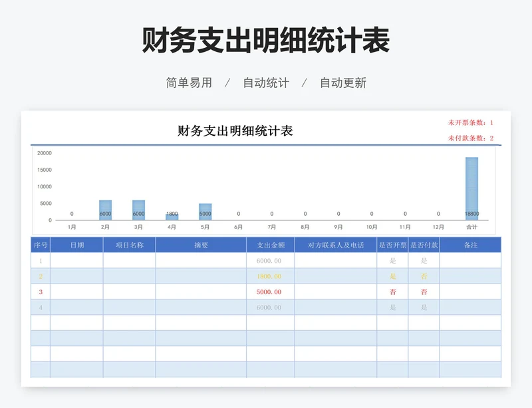The height and width of the screenshot is (408, 532).
Task: Click the 3月 axis label
Action: (138, 227)
